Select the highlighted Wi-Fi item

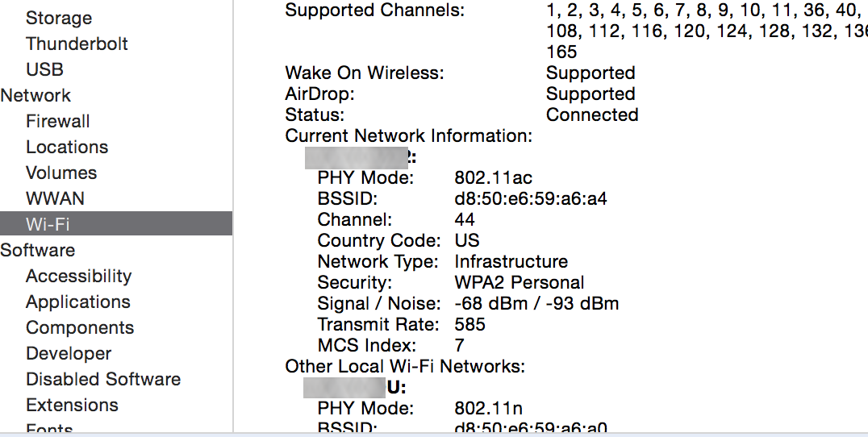click(x=116, y=223)
